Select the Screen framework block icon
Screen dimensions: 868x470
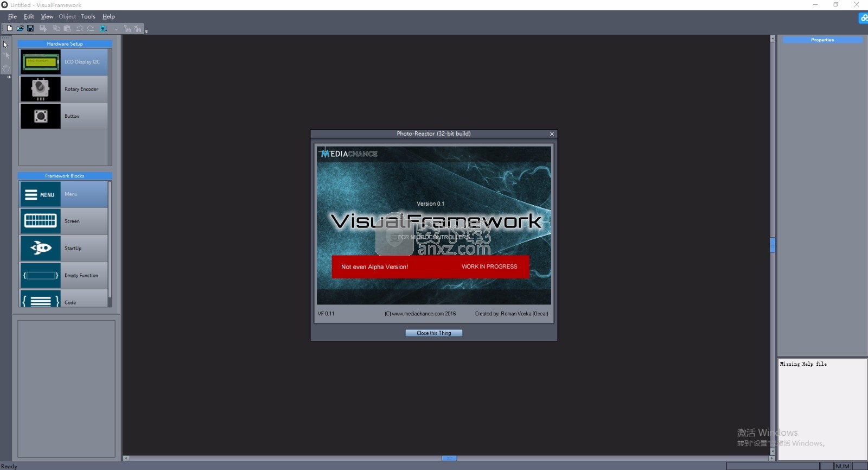tap(41, 221)
